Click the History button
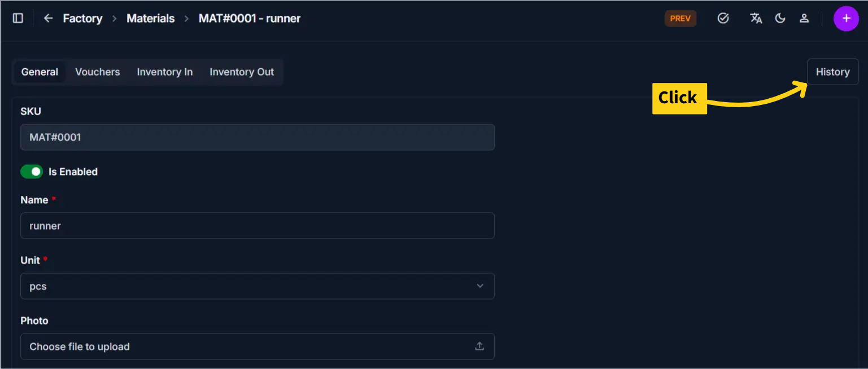868x369 pixels. tap(832, 72)
